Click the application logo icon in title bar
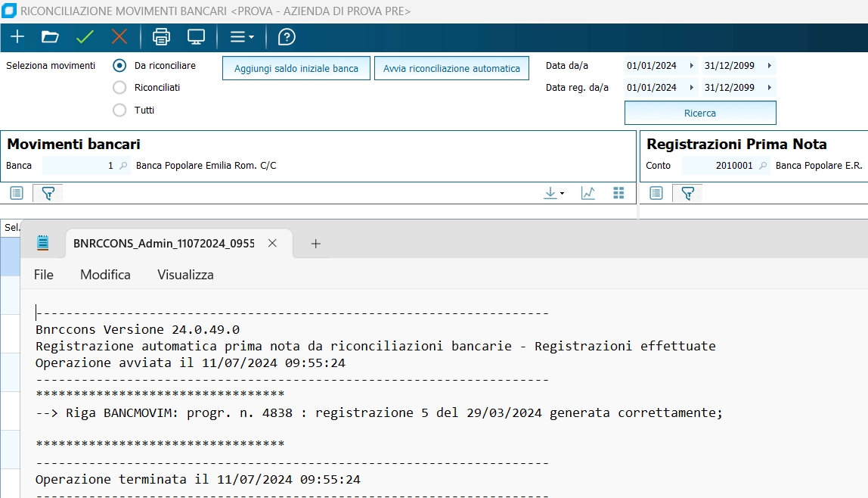The height and width of the screenshot is (498, 868). (9, 11)
